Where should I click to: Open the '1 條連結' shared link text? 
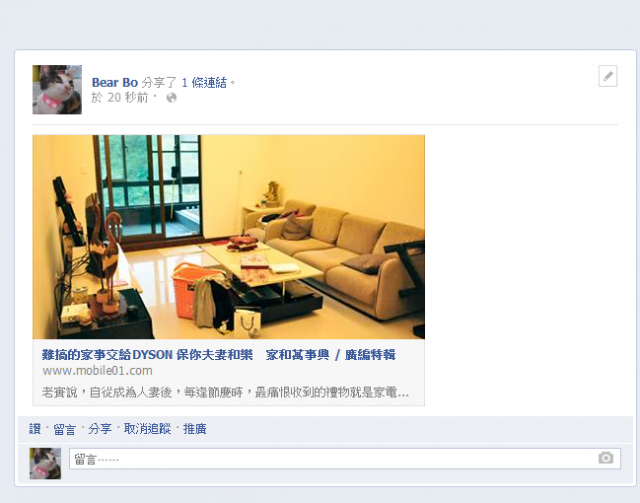click(x=204, y=82)
